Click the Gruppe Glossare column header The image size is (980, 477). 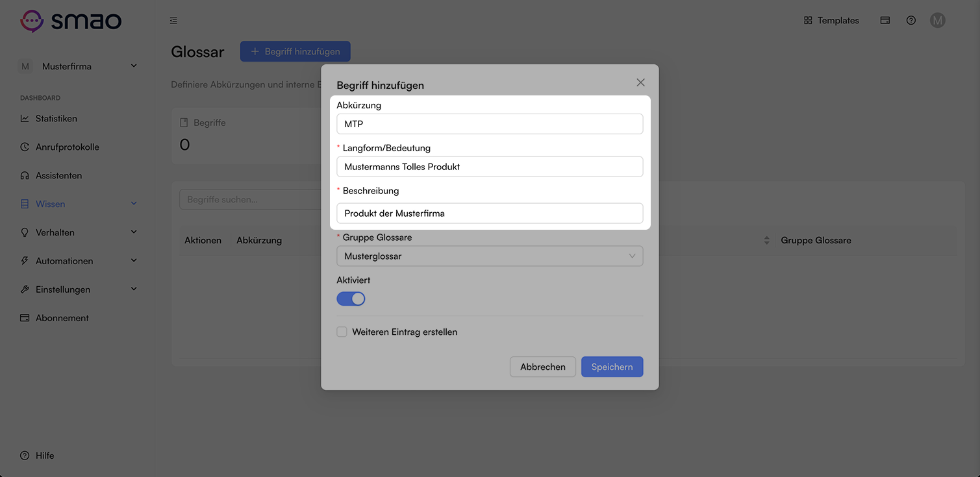(816, 240)
